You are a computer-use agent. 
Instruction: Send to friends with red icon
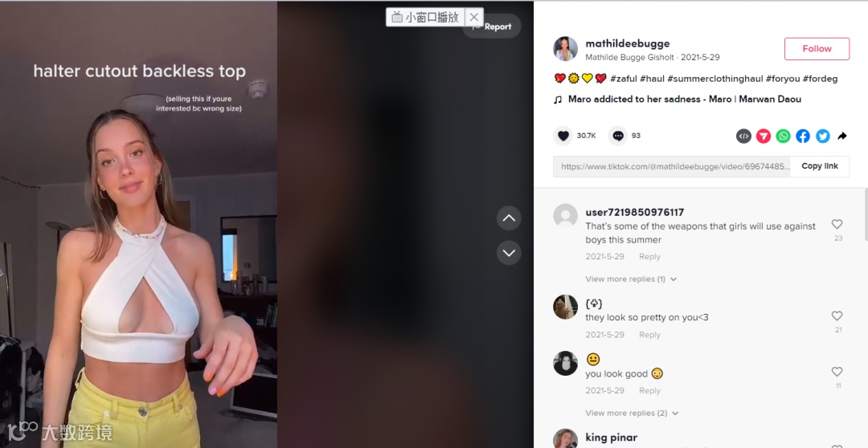(764, 136)
